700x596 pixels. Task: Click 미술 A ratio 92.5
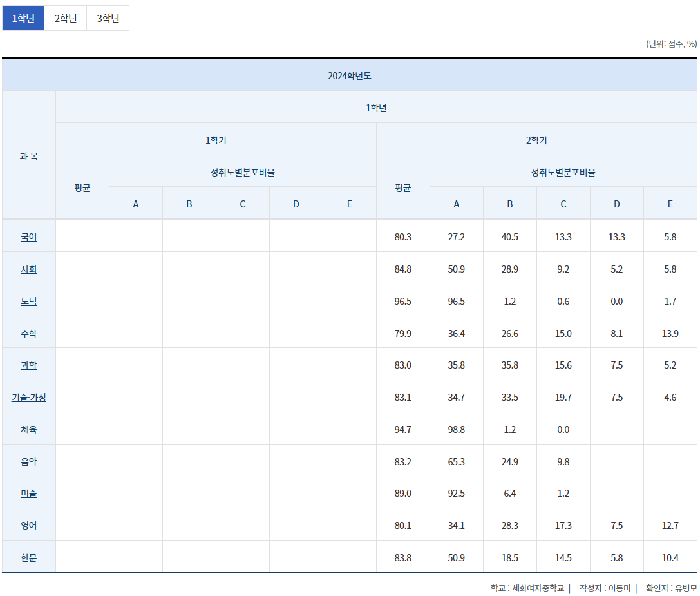point(456,494)
